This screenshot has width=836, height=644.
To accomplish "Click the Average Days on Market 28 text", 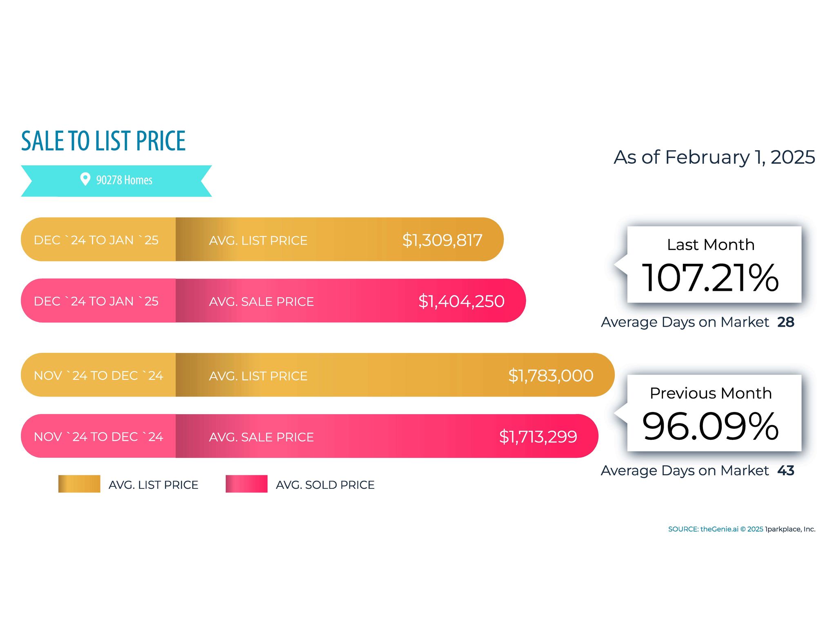I will [x=697, y=322].
